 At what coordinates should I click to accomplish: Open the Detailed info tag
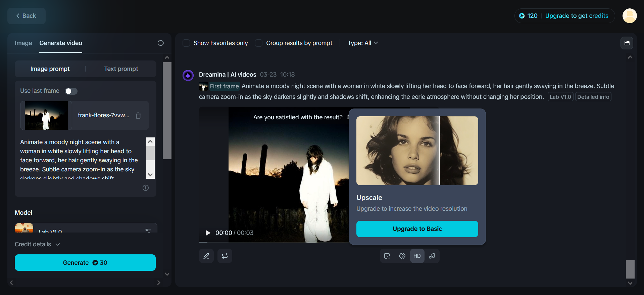click(593, 97)
